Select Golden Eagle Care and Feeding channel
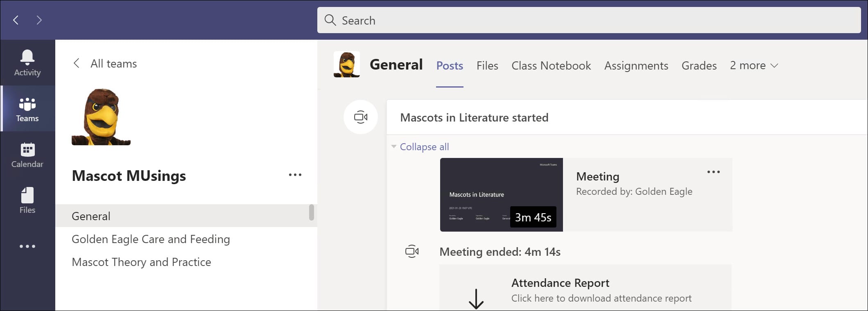868x311 pixels. pos(151,239)
